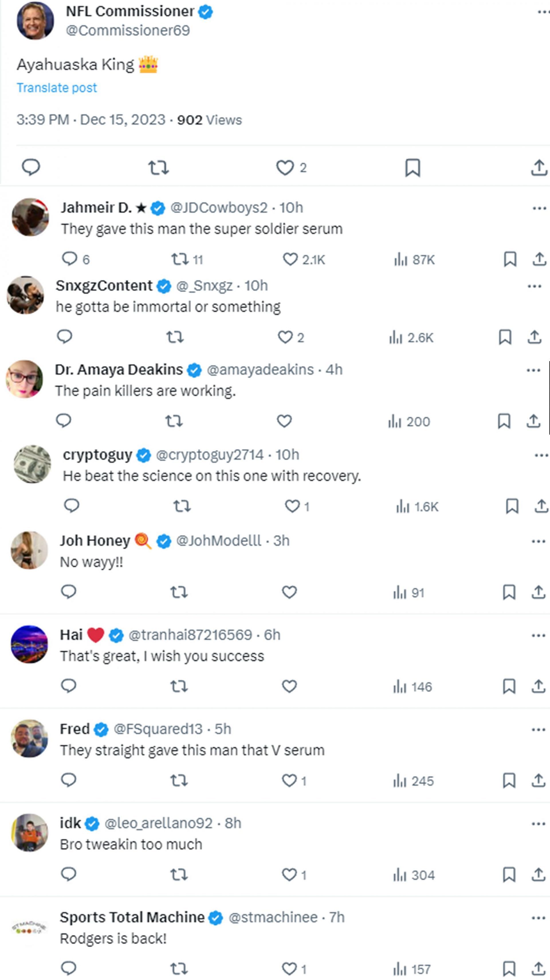Like the NFL Commissioner's main post
This screenshot has height=980, width=550.
(x=285, y=168)
